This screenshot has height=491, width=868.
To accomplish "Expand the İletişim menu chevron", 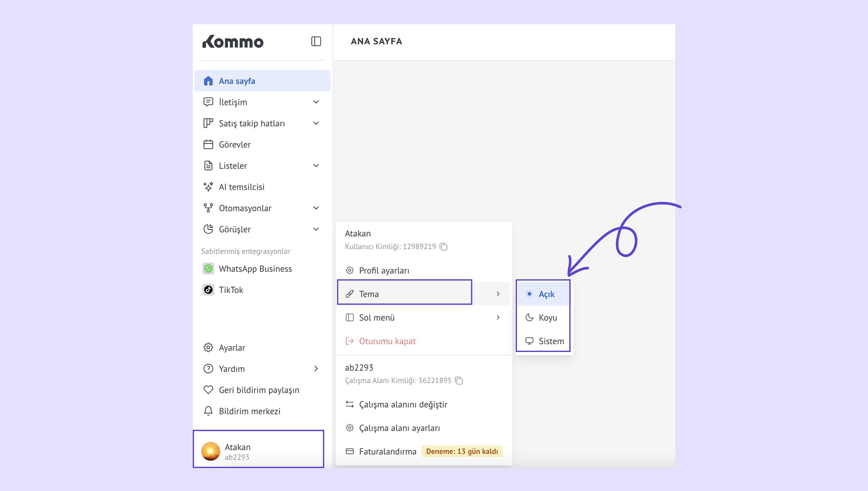I will pyautogui.click(x=316, y=102).
